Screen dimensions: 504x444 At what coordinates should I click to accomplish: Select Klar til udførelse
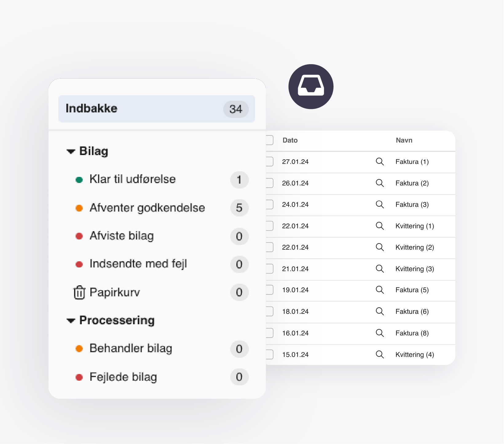click(132, 179)
